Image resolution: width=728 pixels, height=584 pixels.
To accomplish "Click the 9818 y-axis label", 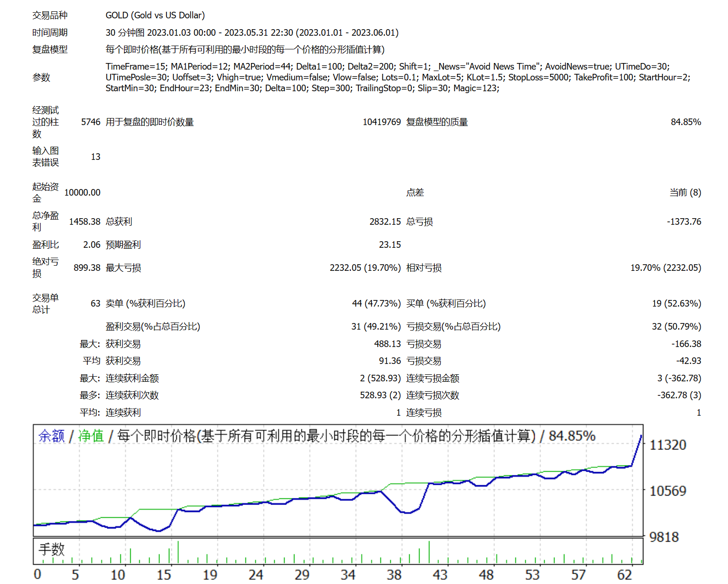I will pyautogui.click(x=664, y=537).
